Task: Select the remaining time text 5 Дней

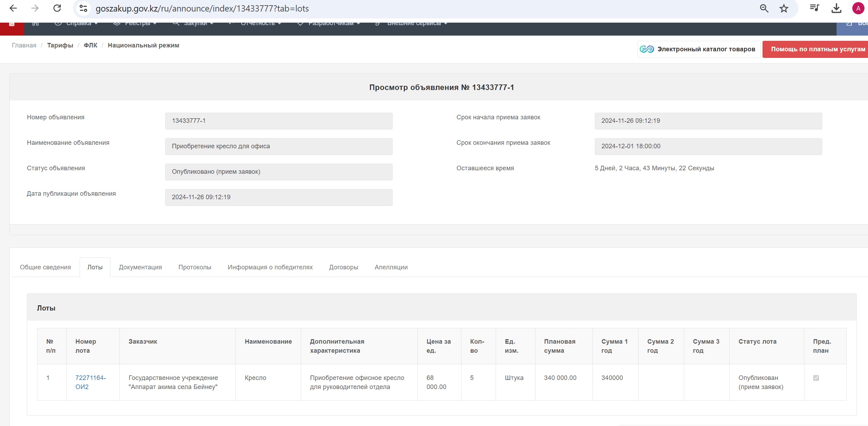Action: [x=605, y=168]
